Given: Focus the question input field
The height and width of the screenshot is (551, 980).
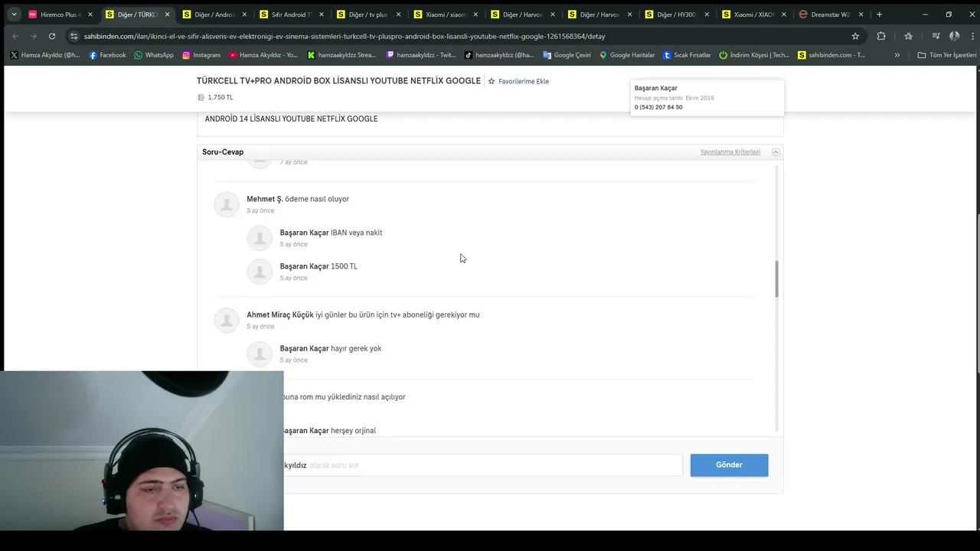Looking at the screenshot, I should coord(483,465).
